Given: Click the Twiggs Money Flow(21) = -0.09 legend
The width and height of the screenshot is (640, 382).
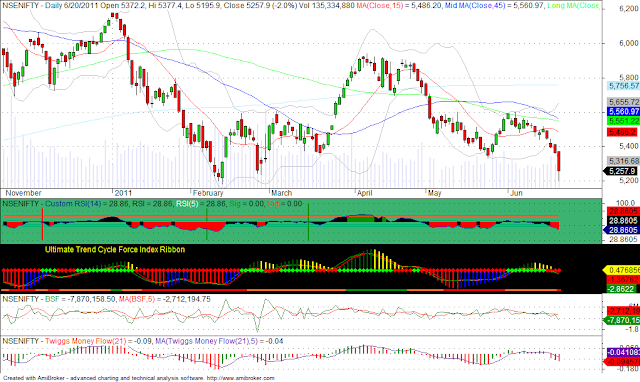Looking at the screenshot, I should [99, 341].
